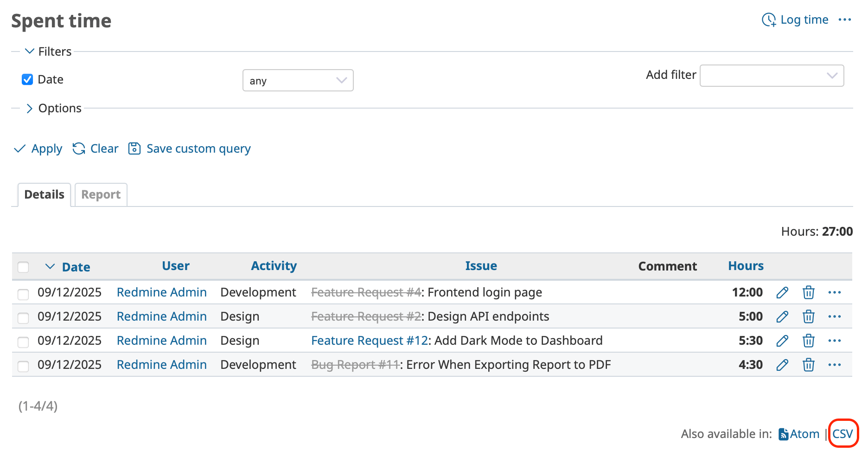
Task: Export the list via CSV link
Action: (x=842, y=434)
